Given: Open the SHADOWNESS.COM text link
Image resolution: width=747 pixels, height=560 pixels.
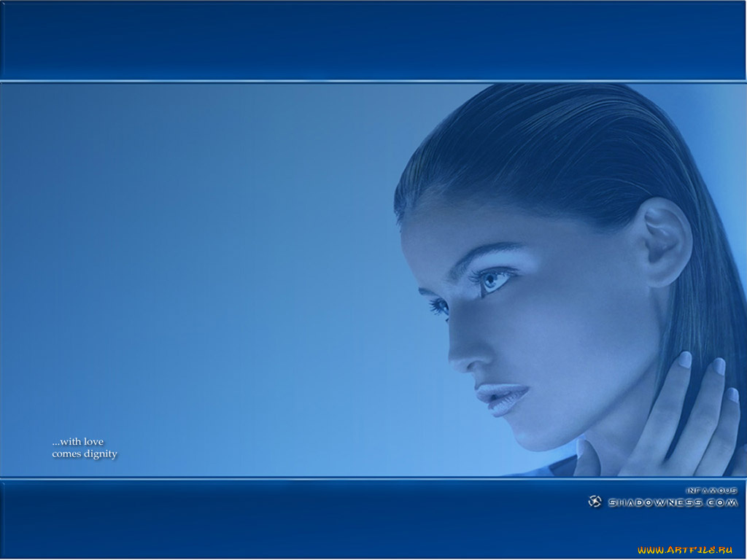Looking at the screenshot, I should (x=673, y=502).
